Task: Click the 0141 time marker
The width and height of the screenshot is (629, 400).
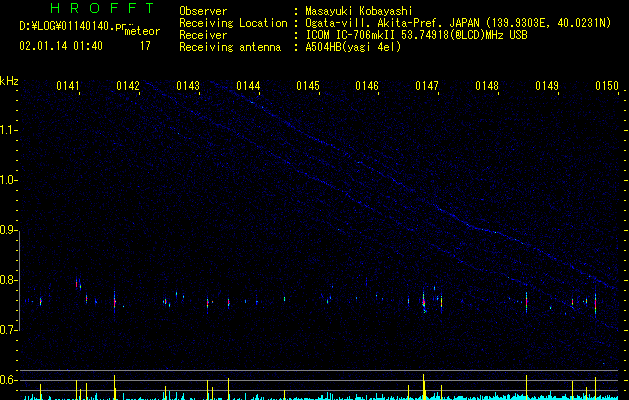Action: 68,86
